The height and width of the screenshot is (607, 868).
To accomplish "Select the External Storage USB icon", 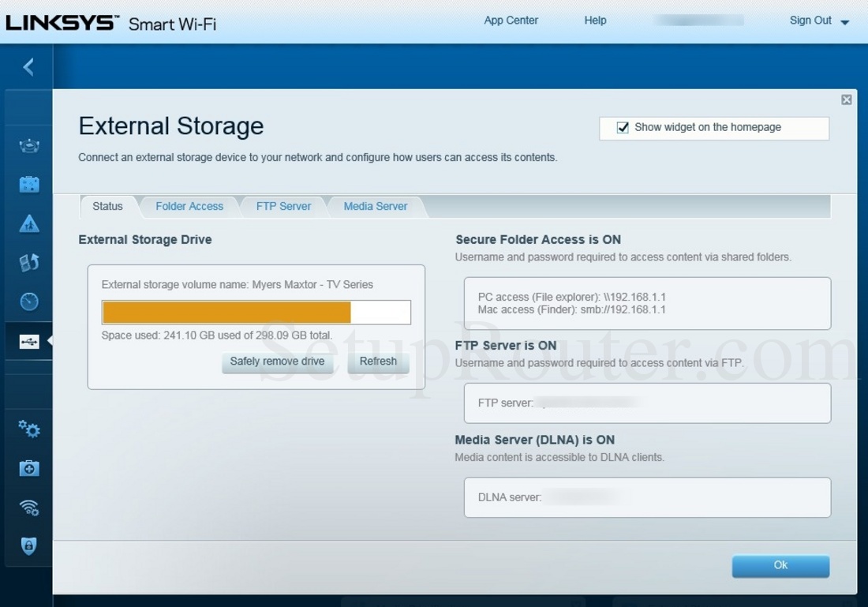I will click(29, 342).
